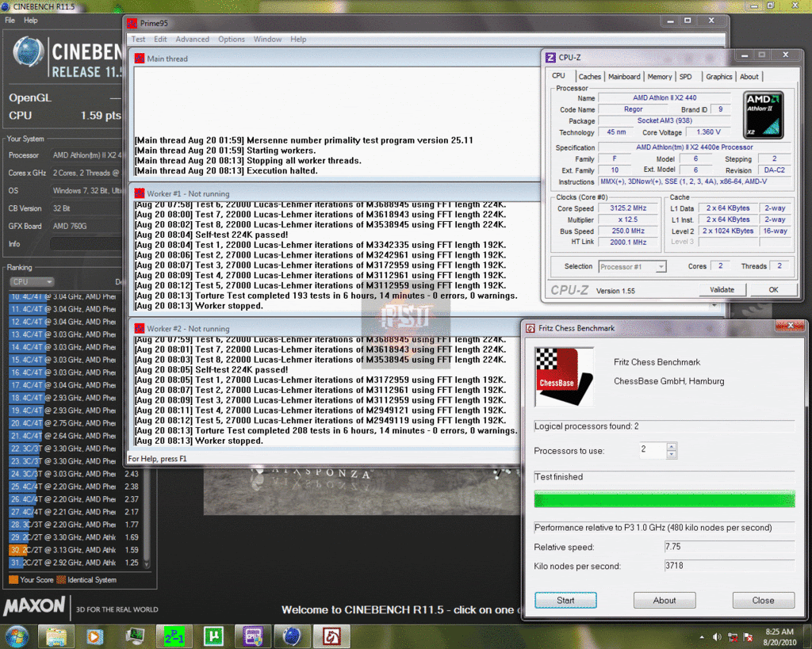Decrease the Processors to use value
Viewport: 812px width, 649px height.
point(672,454)
